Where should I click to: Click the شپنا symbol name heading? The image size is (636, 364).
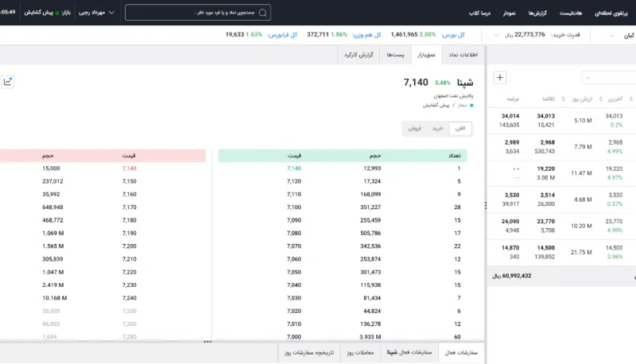point(465,83)
